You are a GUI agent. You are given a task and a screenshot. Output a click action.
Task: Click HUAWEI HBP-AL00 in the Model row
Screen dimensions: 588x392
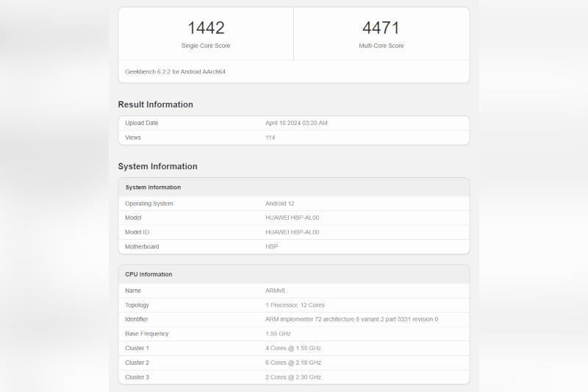292,218
